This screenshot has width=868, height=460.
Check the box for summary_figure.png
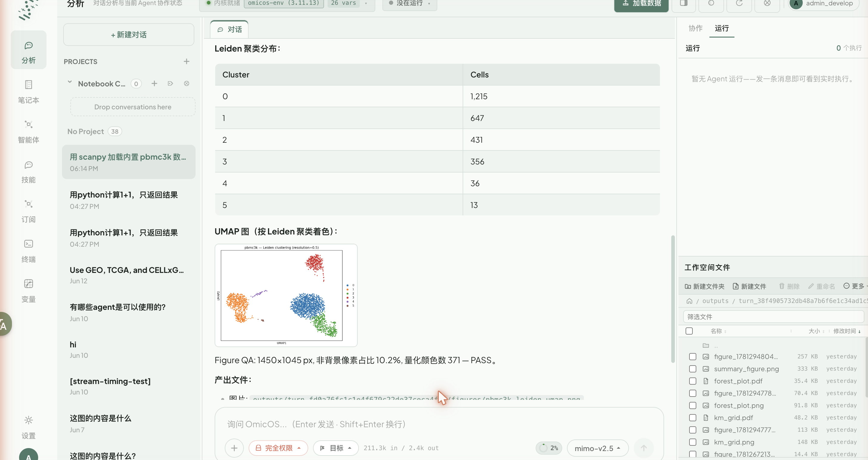tap(692, 369)
